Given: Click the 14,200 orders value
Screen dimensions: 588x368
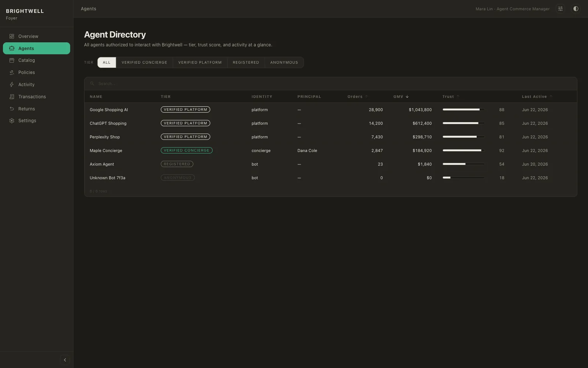Looking at the screenshot, I should [376, 123].
